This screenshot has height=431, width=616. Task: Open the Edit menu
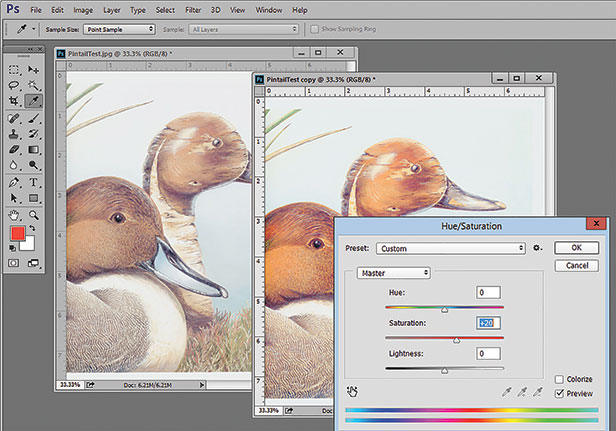click(x=57, y=10)
